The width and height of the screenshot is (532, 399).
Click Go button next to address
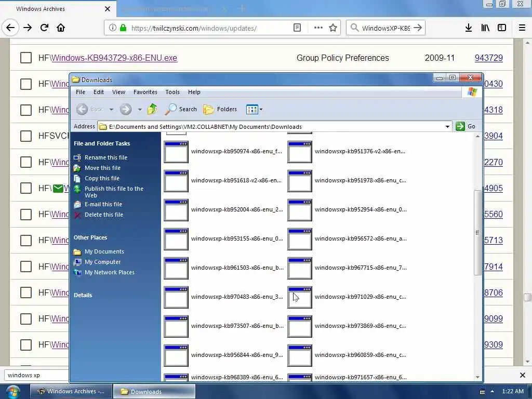(465, 126)
